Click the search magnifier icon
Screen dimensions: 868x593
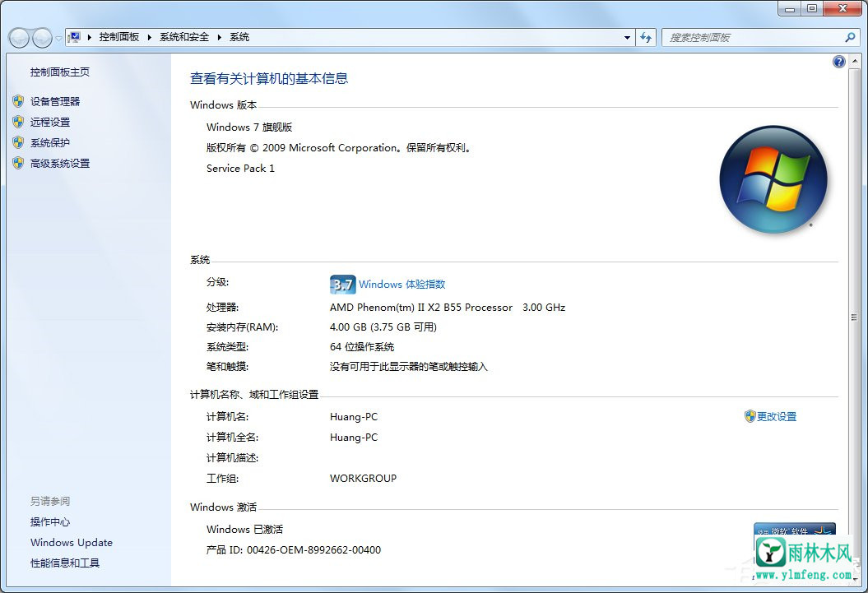850,37
